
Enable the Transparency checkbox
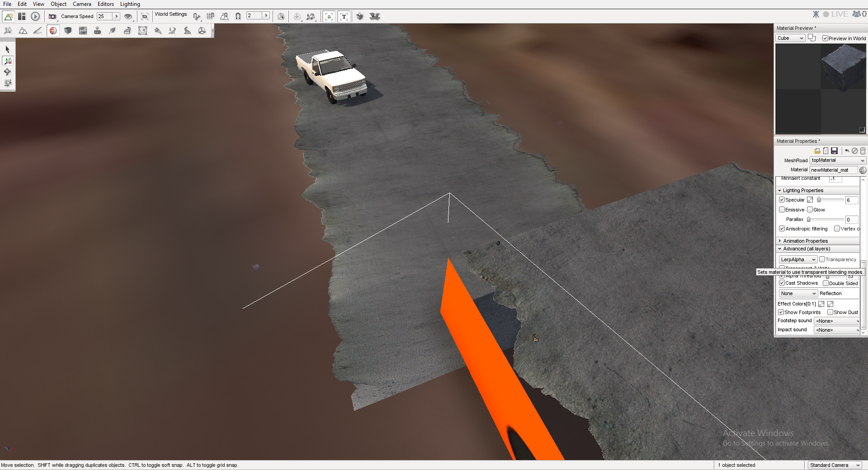(x=822, y=259)
